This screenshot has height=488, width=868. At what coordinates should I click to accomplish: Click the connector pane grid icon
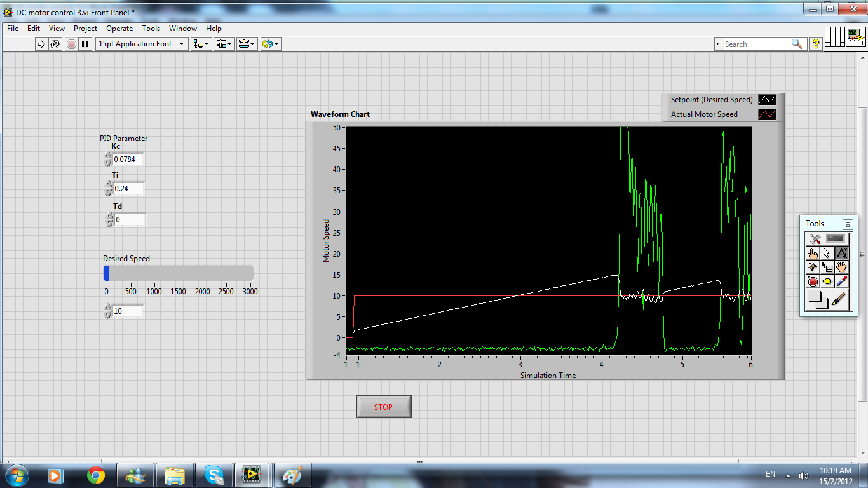tap(834, 37)
